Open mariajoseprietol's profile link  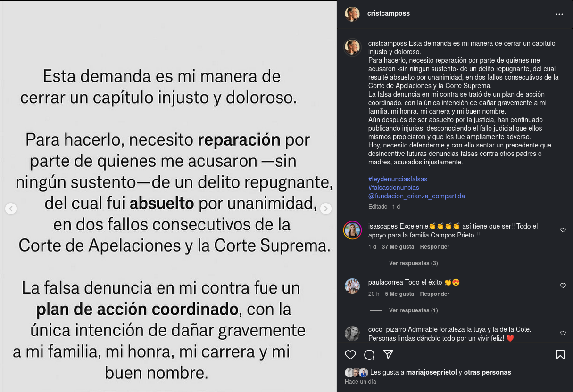pos(432,372)
